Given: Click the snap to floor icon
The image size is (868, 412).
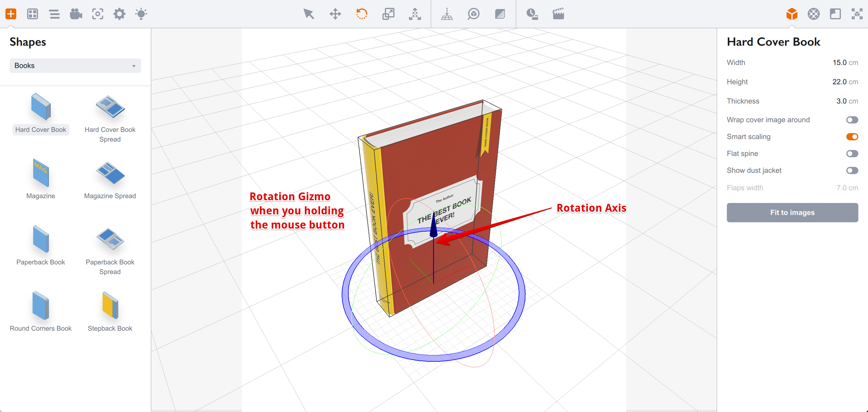Looking at the screenshot, I should (x=448, y=14).
